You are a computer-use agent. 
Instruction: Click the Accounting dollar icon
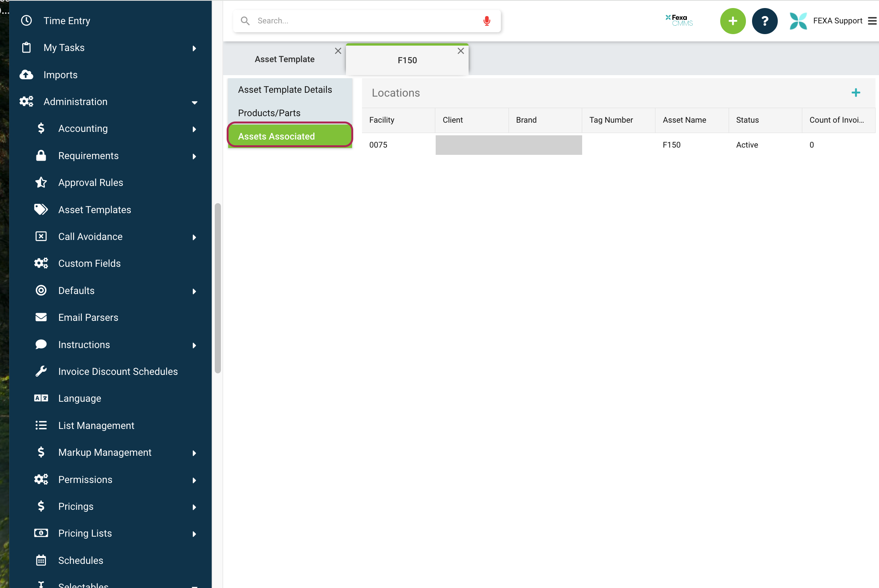coord(41,128)
